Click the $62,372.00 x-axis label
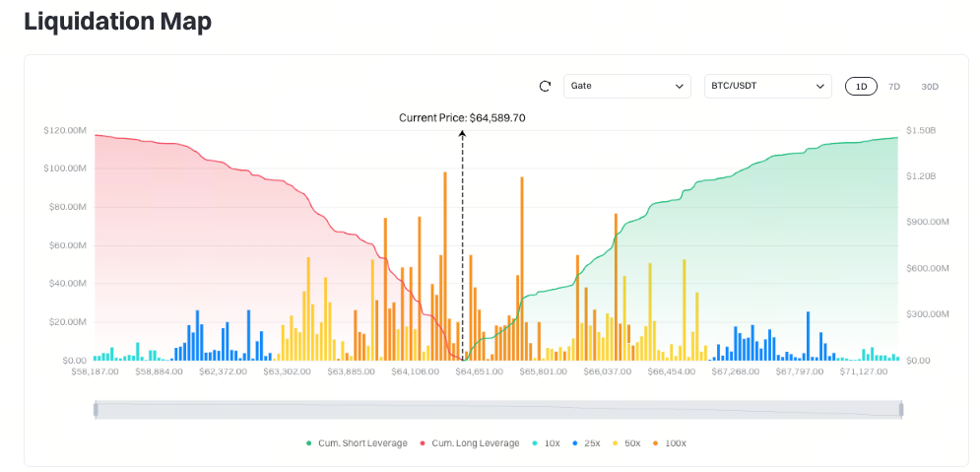980x472 pixels. point(224,371)
